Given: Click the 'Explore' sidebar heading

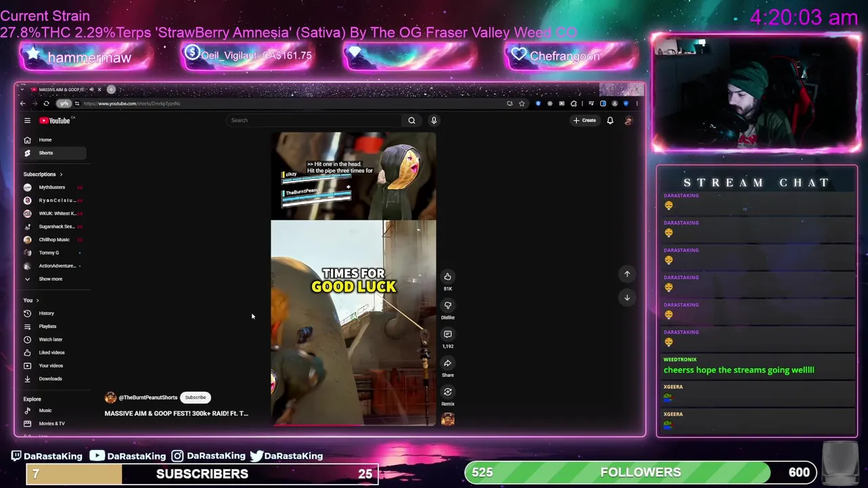Looking at the screenshot, I should (x=32, y=399).
